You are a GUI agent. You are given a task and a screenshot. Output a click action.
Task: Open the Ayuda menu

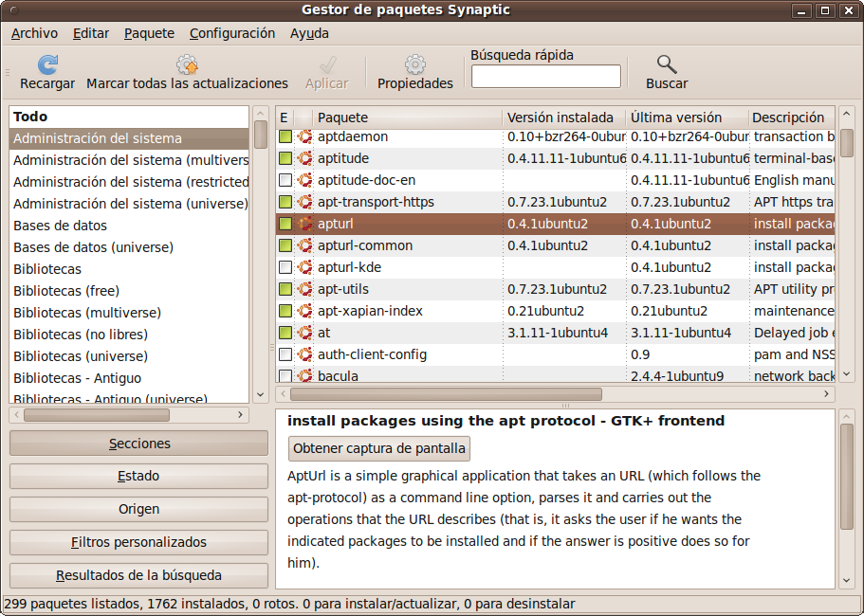(x=309, y=33)
